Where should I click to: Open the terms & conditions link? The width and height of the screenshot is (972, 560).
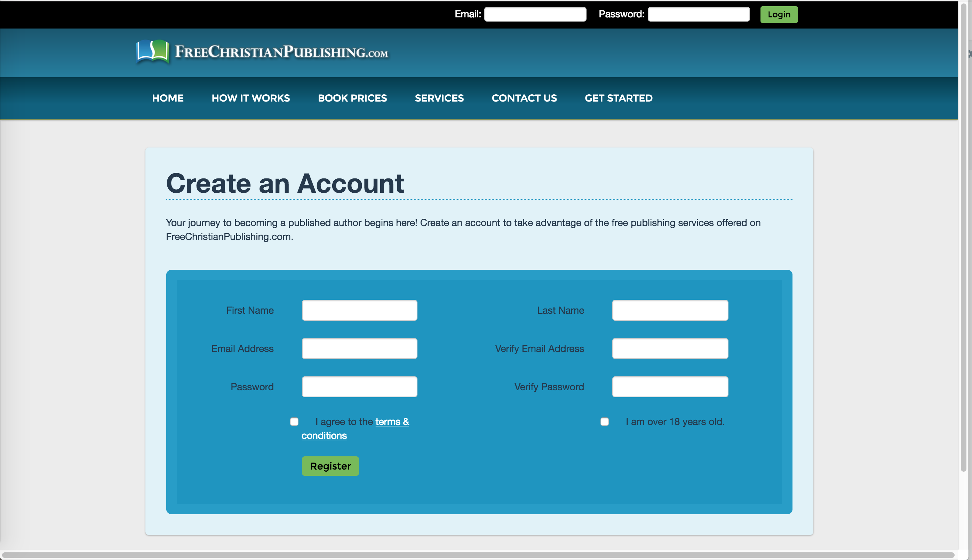(392, 422)
